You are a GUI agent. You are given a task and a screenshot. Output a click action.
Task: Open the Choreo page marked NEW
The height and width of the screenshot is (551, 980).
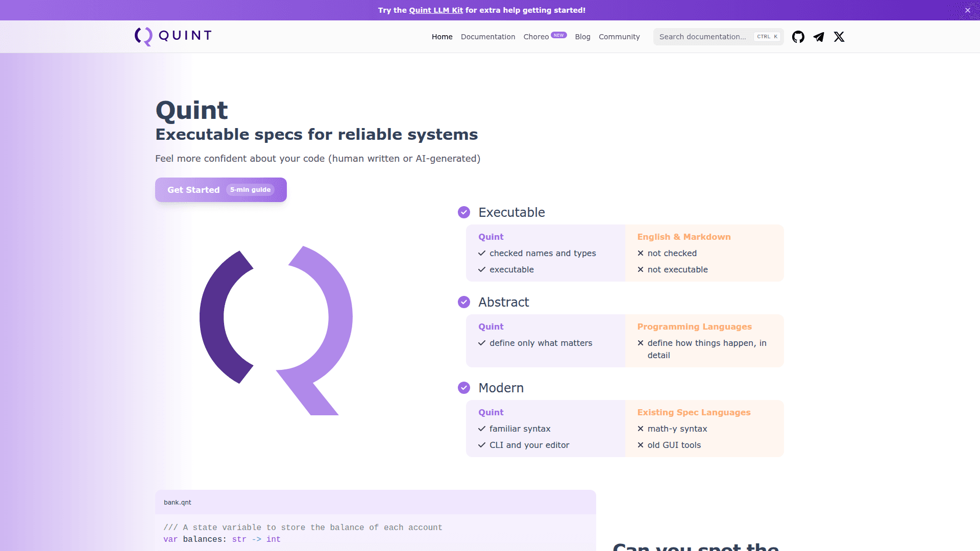(536, 37)
